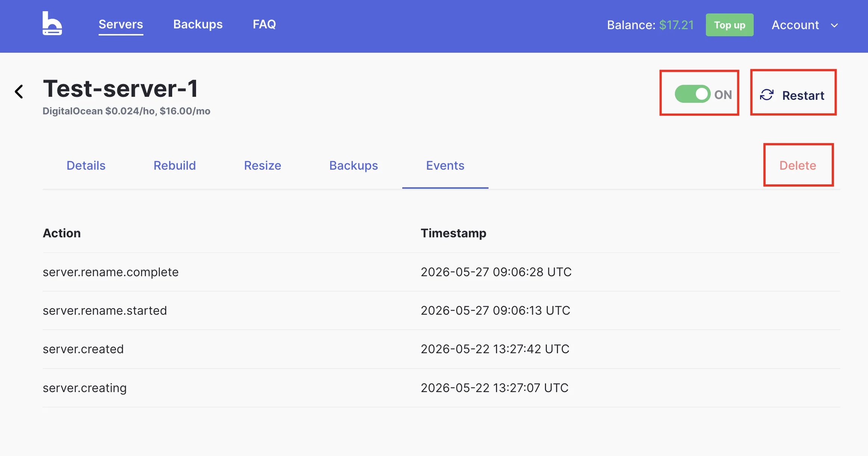Click the site logo in the header
This screenshot has width=868, height=456.
pos(52,23)
